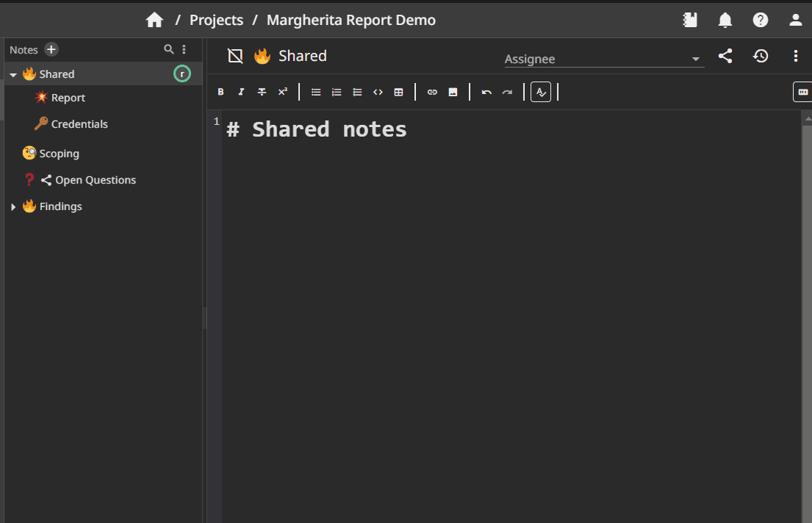The height and width of the screenshot is (523, 812).
Task: Edit the Shared note title field
Action: (303, 56)
